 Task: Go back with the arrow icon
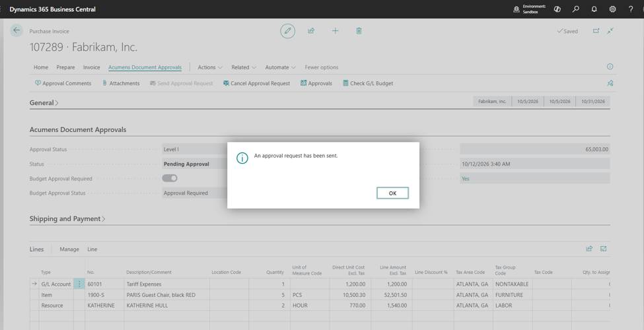click(x=17, y=30)
